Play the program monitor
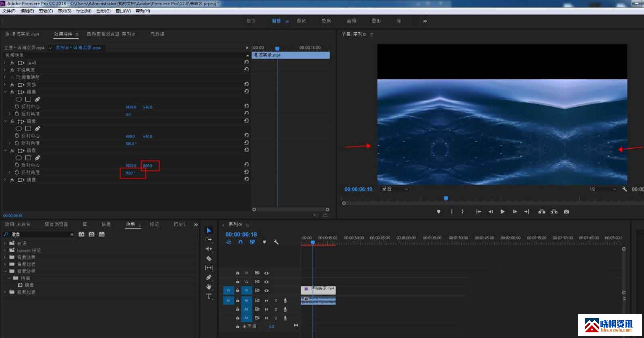This screenshot has width=644, height=338. [x=502, y=212]
